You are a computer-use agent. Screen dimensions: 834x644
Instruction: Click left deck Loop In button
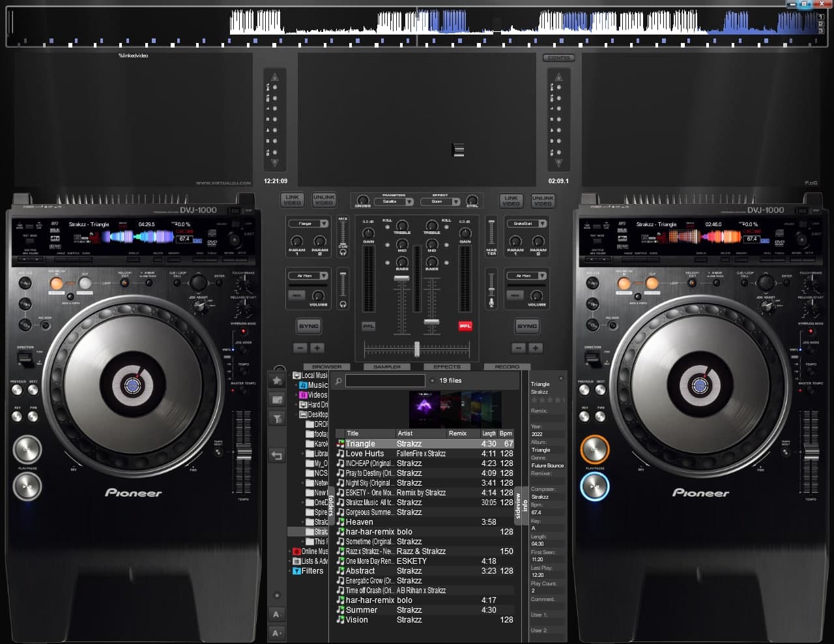tap(57, 283)
